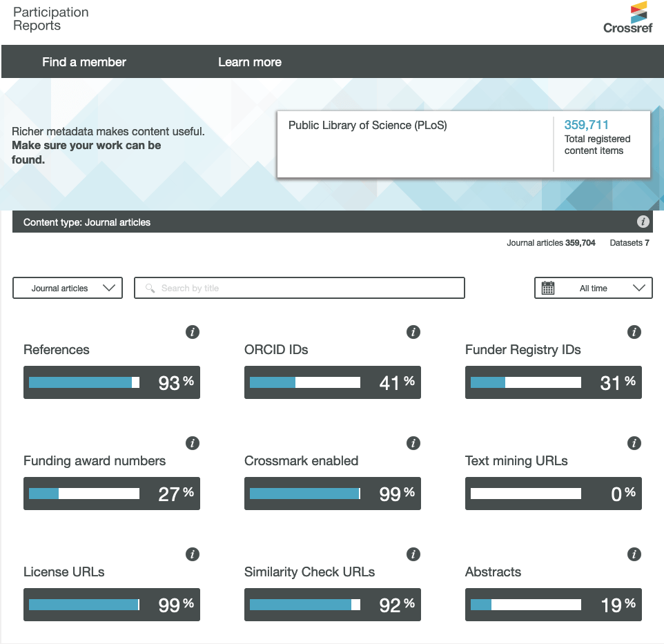
Task: Click the ORCID IDs 41% progress bar
Action: 333,382
